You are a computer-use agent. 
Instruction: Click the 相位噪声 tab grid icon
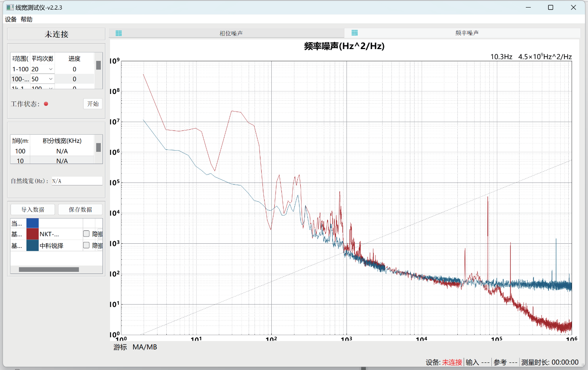pyautogui.click(x=118, y=33)
